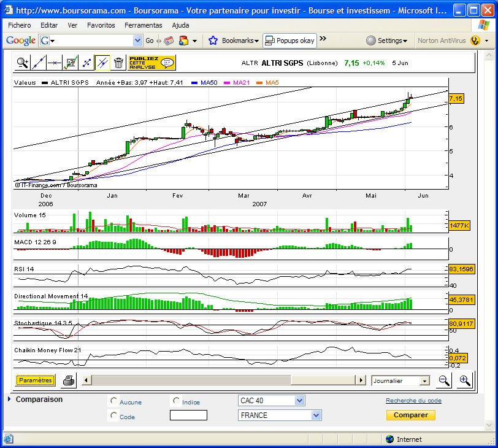
Task: Click the Internet Explorer page icon in title bar
Action: coord(8,10)
